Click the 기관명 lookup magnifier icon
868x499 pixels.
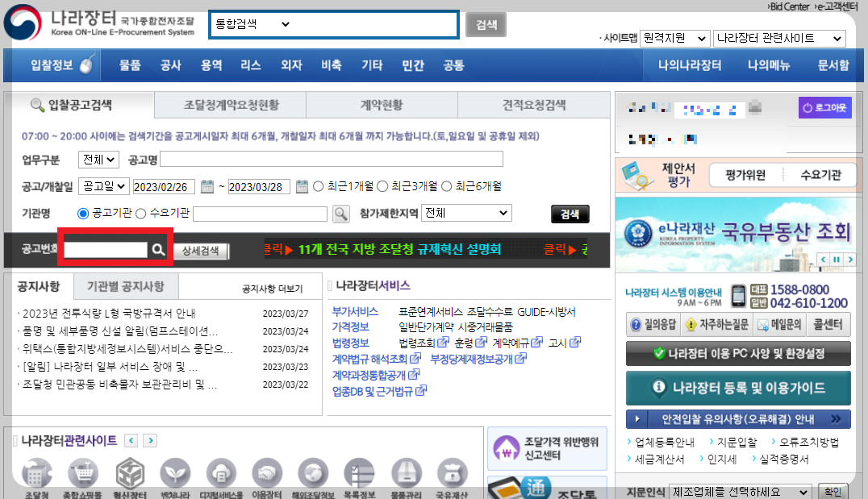pos(341,214)
